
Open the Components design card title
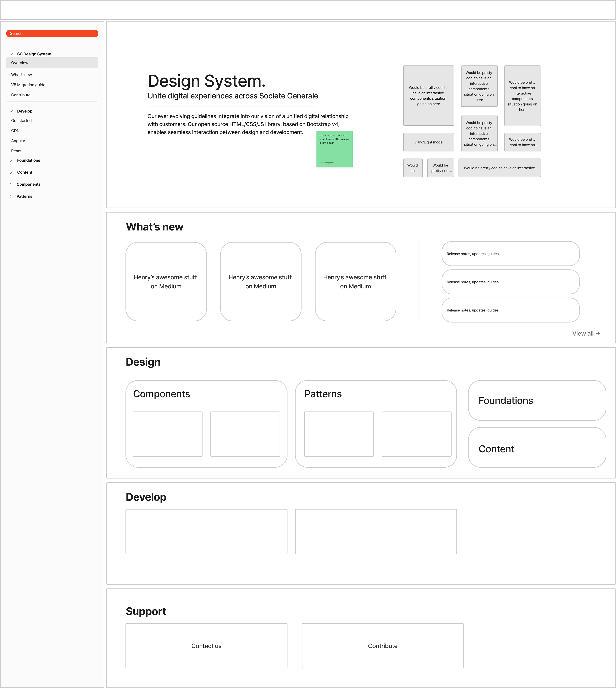pos(161,394)
